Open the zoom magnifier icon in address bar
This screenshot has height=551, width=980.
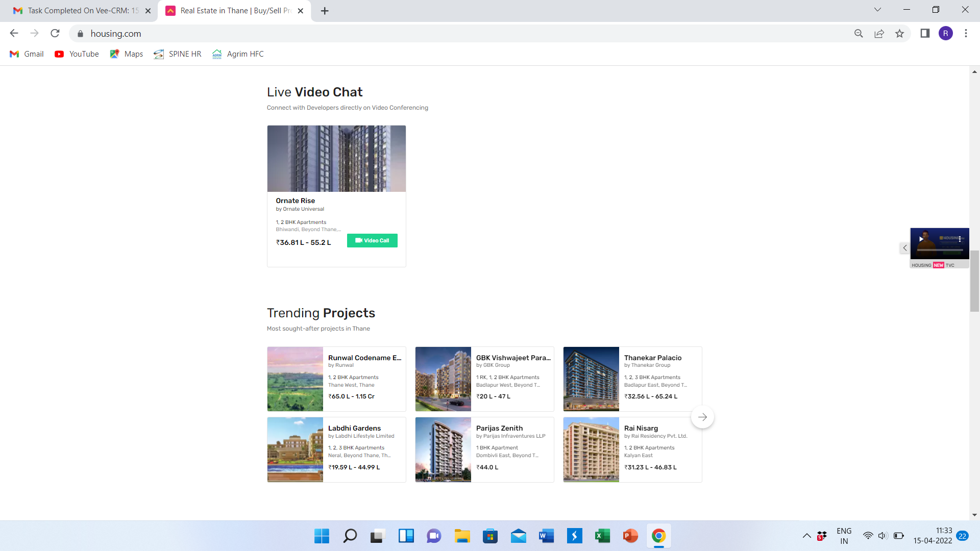tap(859, 34)
